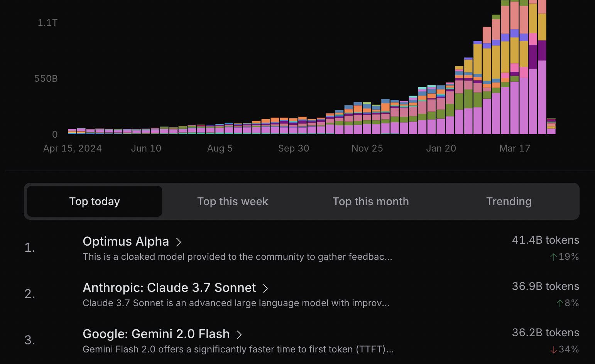
Task: Click the red down arrow by 34%
Action: 554,350
